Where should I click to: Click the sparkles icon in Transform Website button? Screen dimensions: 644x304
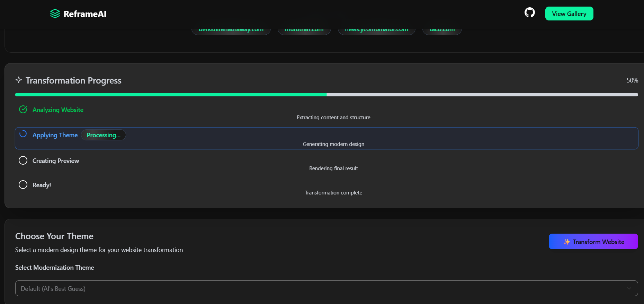(566, 242)
